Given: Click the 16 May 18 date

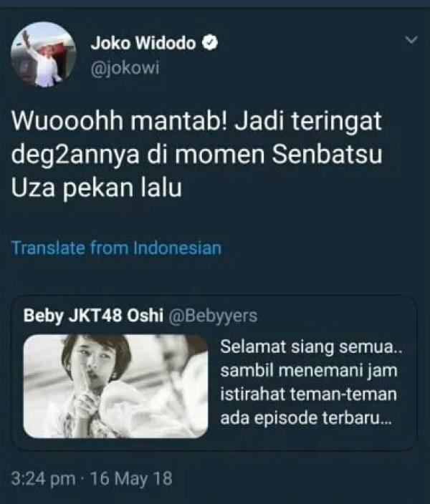Looking at the screenshot, I should point(131,479).
